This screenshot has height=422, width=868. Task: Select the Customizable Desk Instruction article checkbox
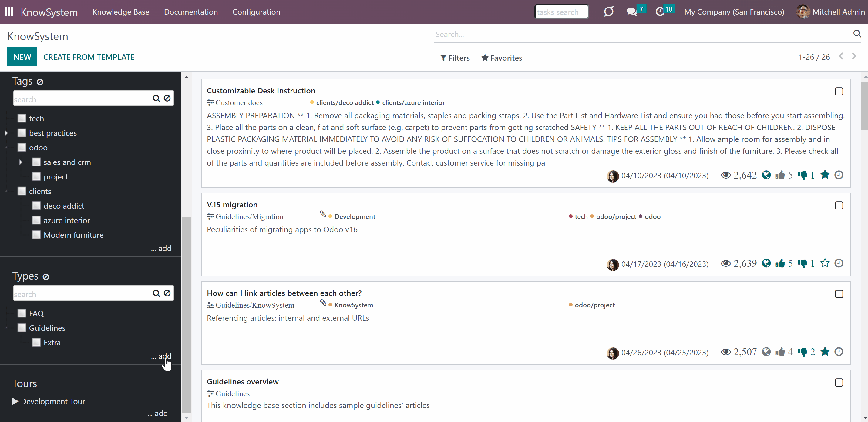point(839,92)
